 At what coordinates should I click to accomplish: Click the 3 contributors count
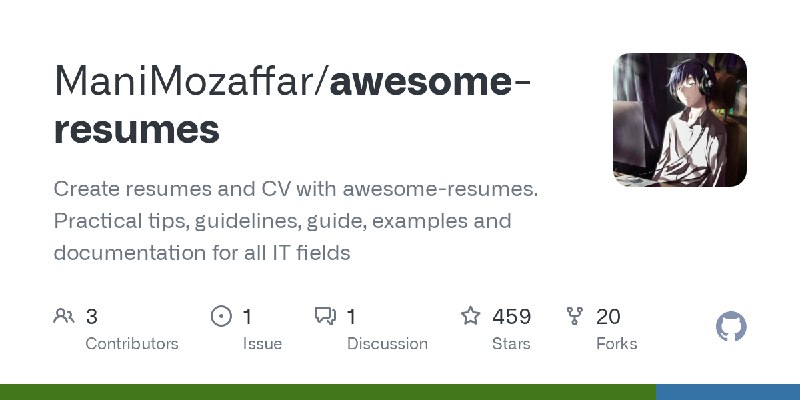(x=91, y=317)
